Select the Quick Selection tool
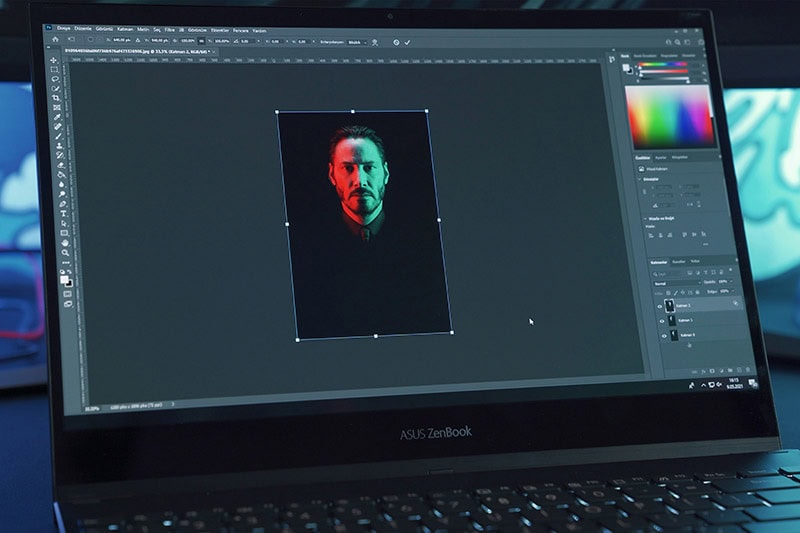The height and width of the screenshot is (533, 800). pyautogui.click(x=56, y=88)
